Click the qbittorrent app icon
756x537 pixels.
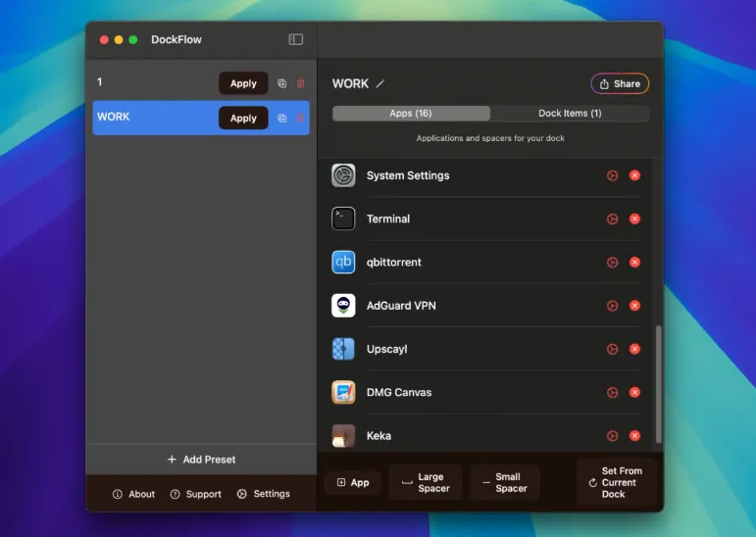343,263
